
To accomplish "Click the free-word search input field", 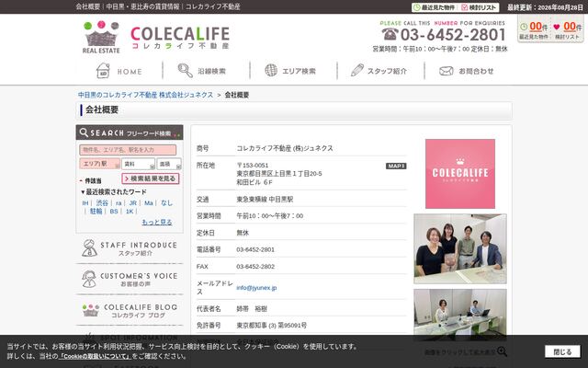I will tap(128, 150).
